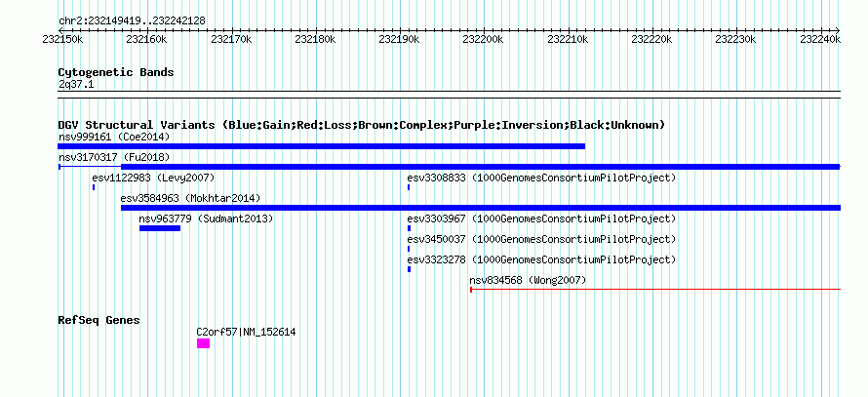Click ruler position 232240k
The height and width of the screenshot is (397, 868).
(x=820, y=39)
